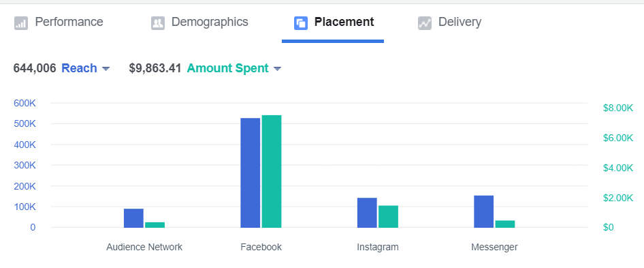
Task: Click the Facebook green amount spent bar
Action: coord(272,171)
